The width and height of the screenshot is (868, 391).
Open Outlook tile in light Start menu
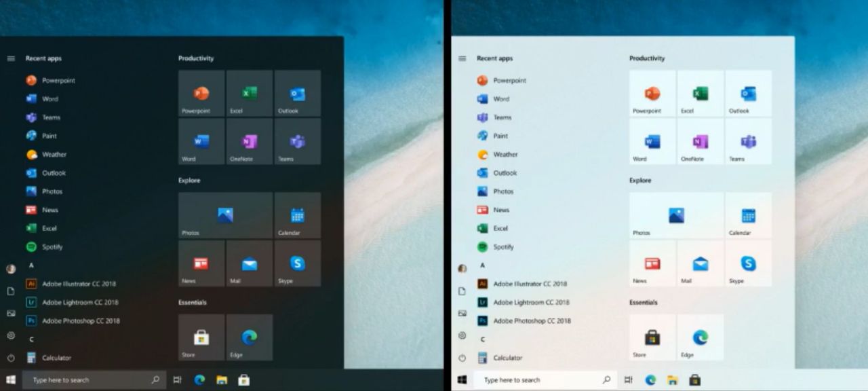point(749,93)
